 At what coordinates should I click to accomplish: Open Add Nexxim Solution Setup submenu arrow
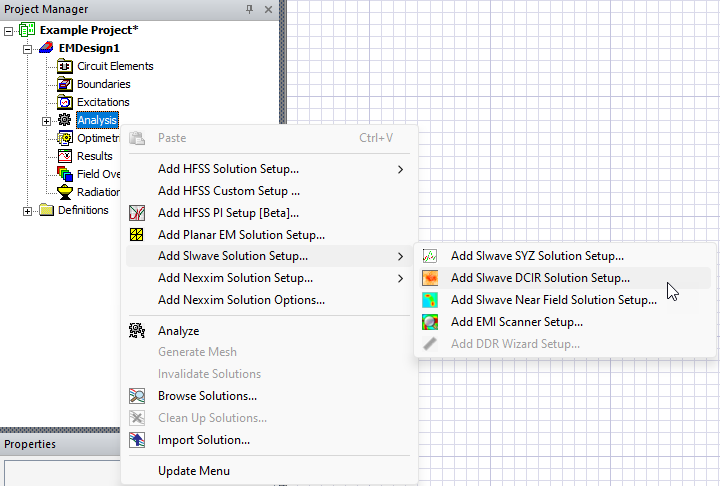[400, 278]
